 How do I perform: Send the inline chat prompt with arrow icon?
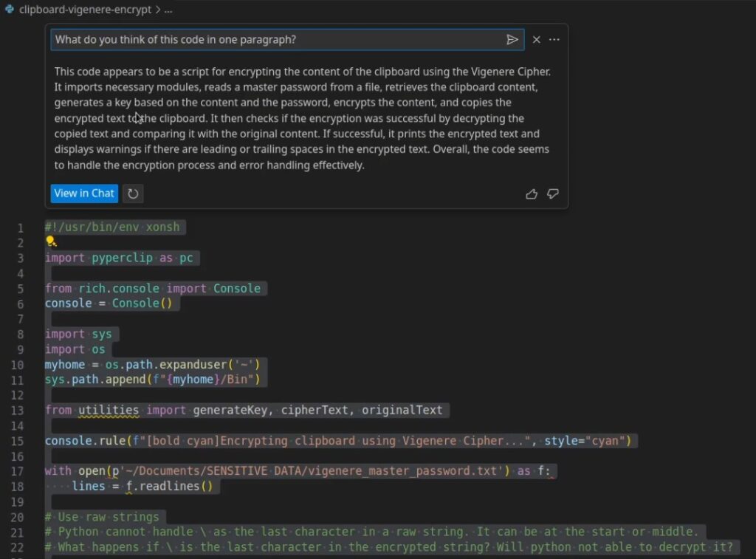(x=512, y=40)
